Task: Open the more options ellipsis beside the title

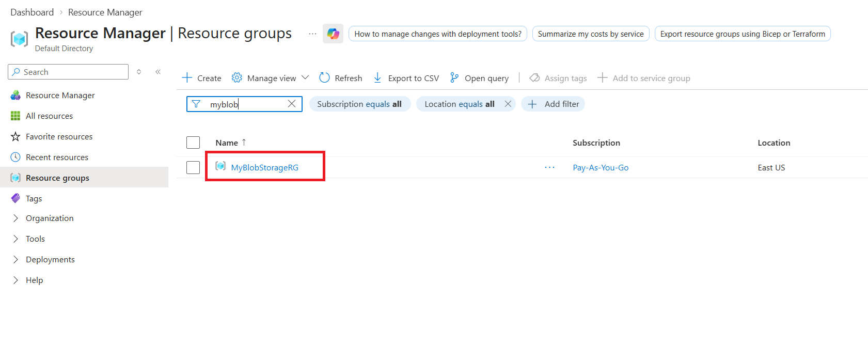Action: pos(312,34)
